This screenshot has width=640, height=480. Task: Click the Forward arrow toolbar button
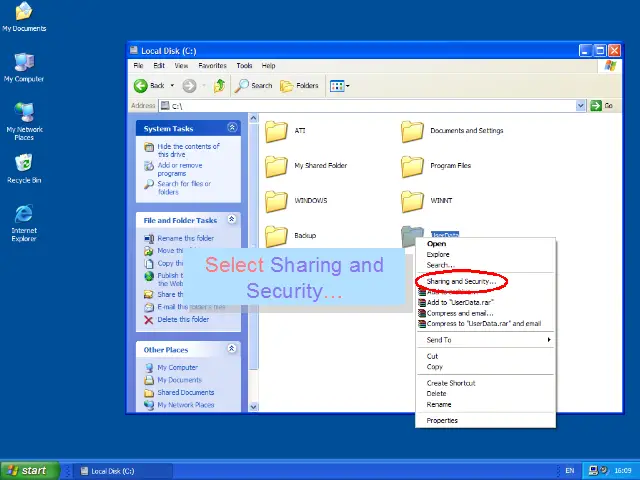tap(189, 86)
